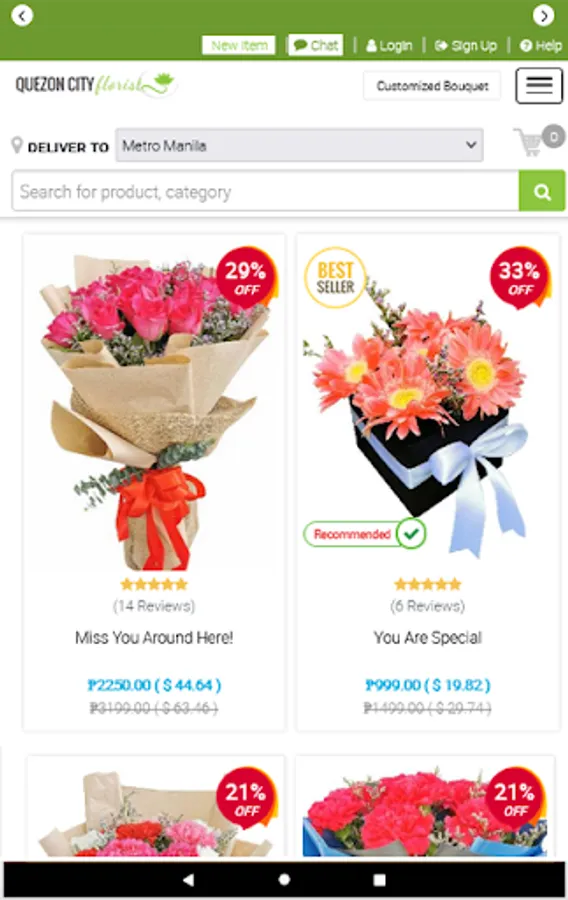Open the Help link
568x900 pixels.
540,46
